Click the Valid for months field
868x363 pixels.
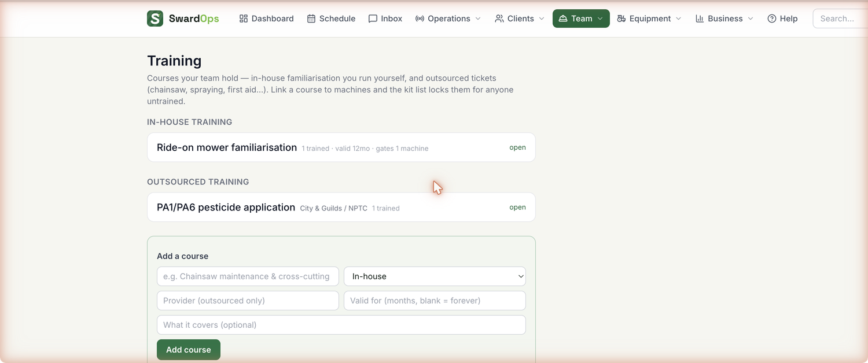click(435, 301)
